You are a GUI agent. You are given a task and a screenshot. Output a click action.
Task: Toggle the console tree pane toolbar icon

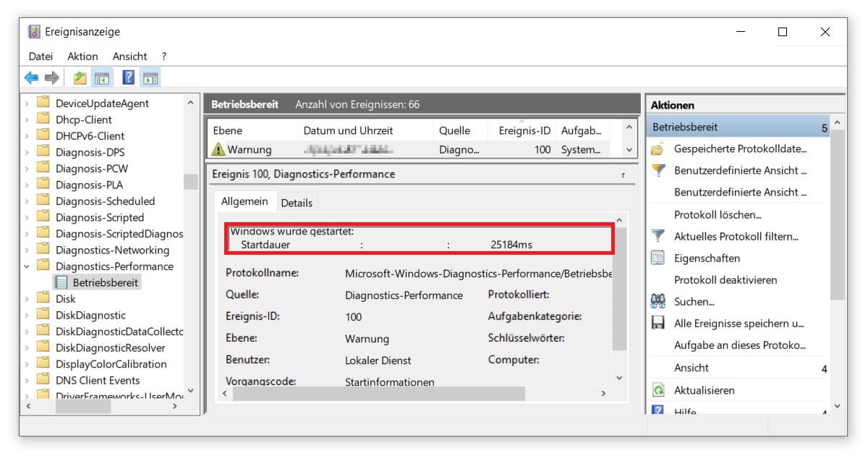coord(101,77)
